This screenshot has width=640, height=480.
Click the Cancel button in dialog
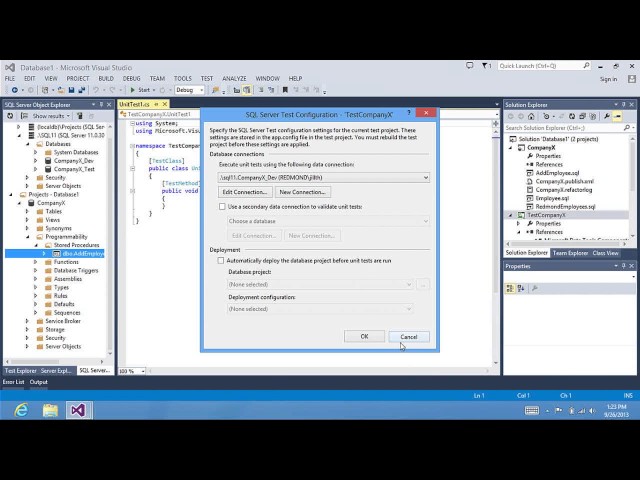409,337
